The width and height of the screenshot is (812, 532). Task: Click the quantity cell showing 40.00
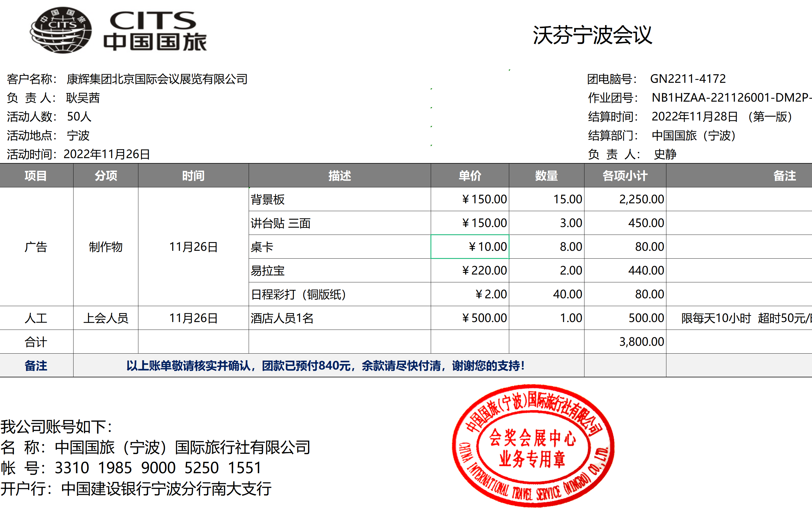(547, 294)
